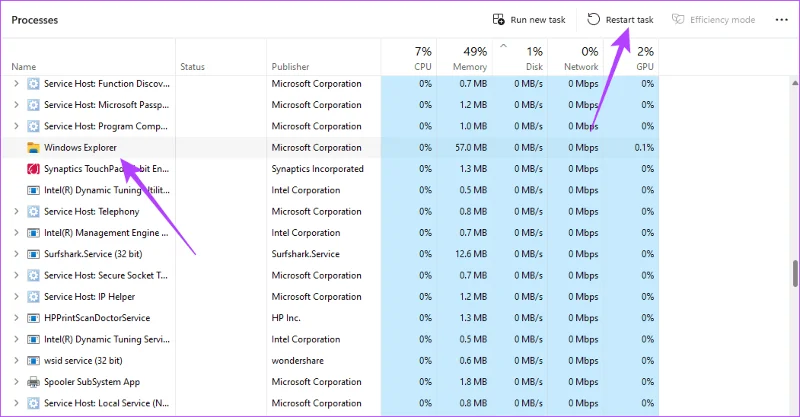
Task: Click the Spooler SubSystem printer icon
Action: tap(33, 382)
